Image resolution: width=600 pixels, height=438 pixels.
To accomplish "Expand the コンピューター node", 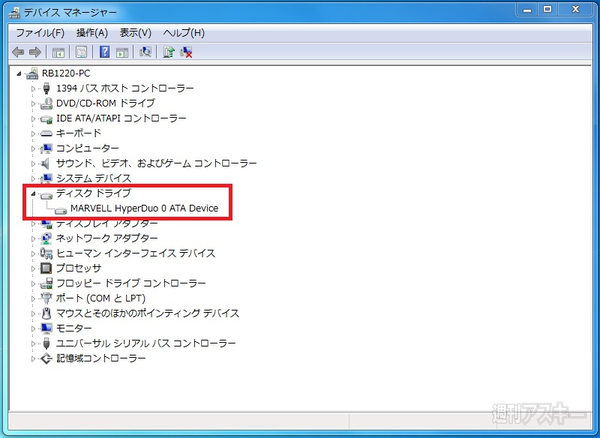I will [x=33, y=148].
